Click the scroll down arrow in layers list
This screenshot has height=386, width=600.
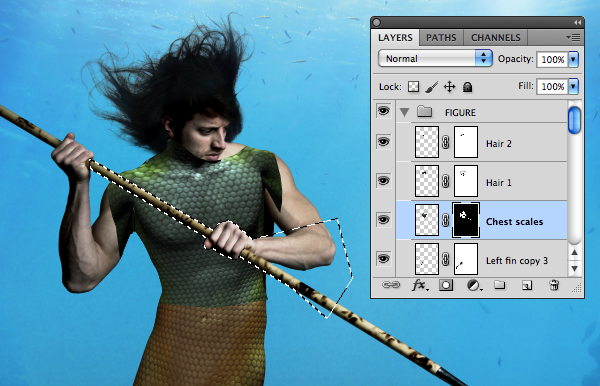574,269
